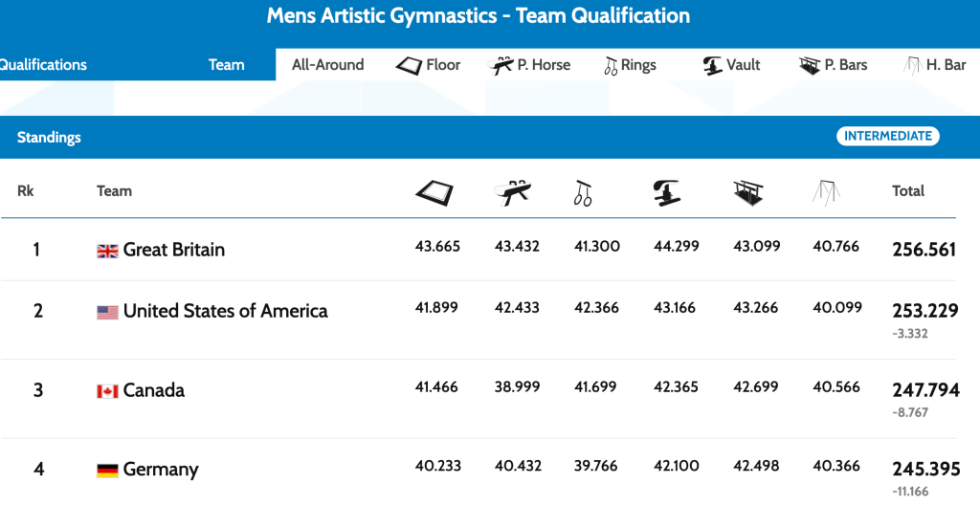Open the P. Horse tab
The image size is (980, 506).
(x=530, y=65)
